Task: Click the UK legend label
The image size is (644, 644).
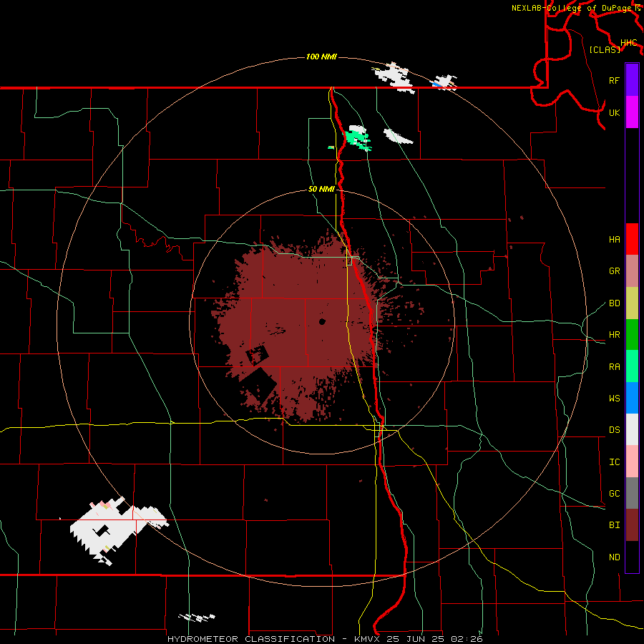Action: click(x=614, y=112)
